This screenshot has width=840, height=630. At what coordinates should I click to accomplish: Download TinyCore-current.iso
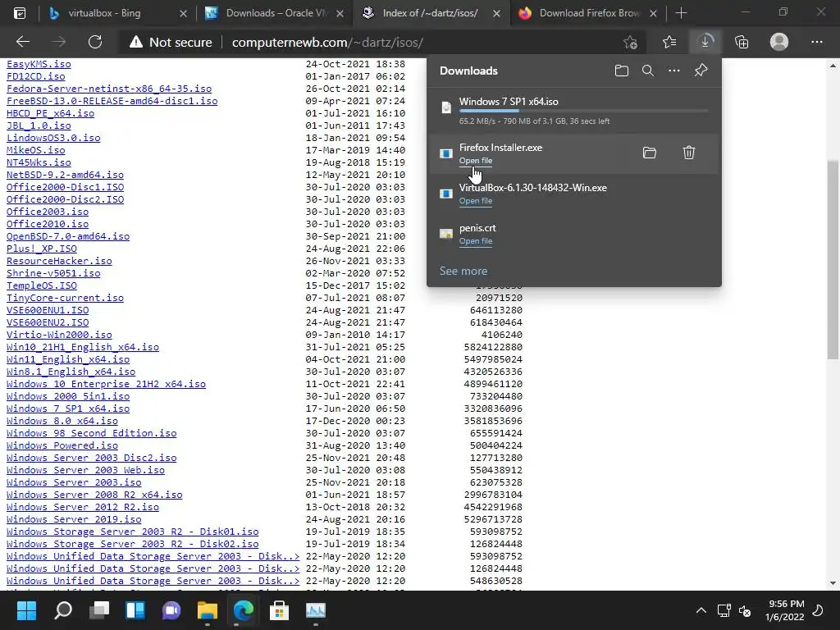coord(65,298)
